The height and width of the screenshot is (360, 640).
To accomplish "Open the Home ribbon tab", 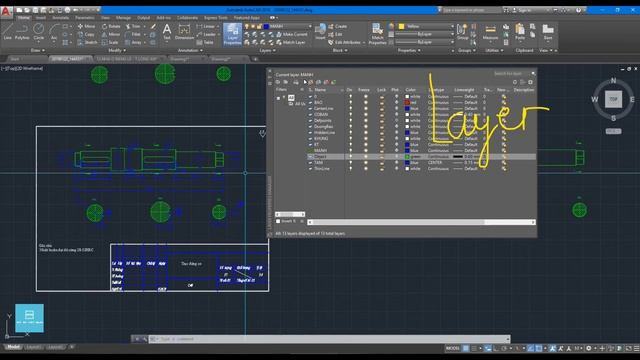I will [23, 18].
